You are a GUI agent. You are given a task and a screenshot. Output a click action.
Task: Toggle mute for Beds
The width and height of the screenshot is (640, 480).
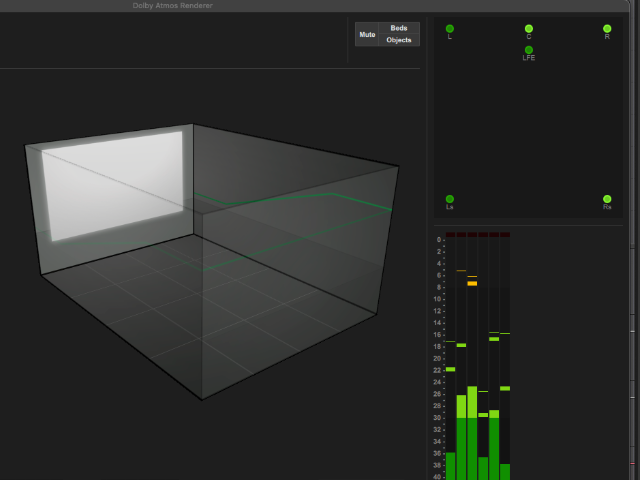click(x=399, y=28)
